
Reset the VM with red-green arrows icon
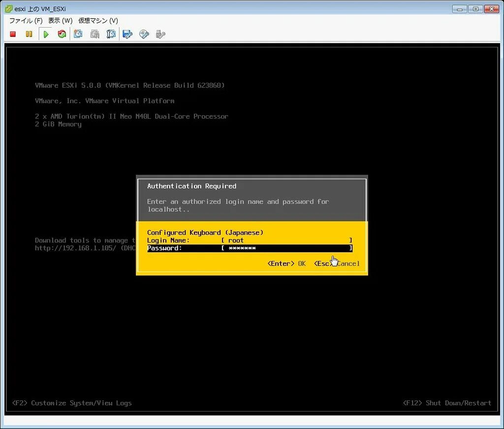62,34
